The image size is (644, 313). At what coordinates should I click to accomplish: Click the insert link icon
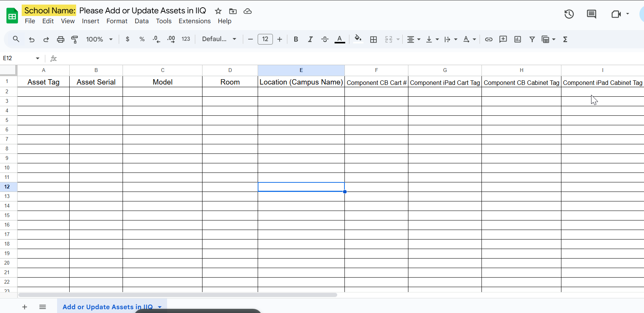pos(489,39)
